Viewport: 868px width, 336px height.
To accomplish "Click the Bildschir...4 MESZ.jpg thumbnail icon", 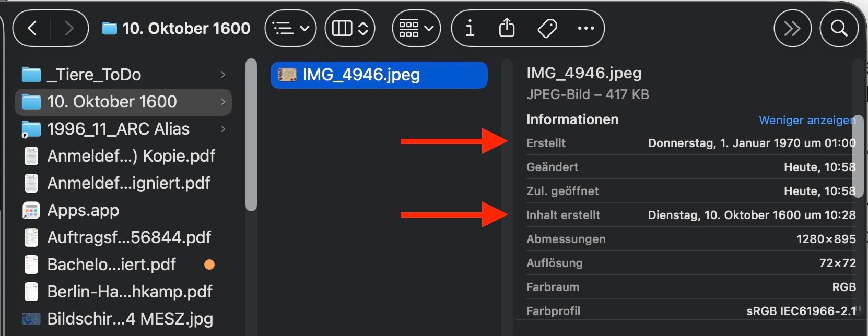I will coord(31,319).
